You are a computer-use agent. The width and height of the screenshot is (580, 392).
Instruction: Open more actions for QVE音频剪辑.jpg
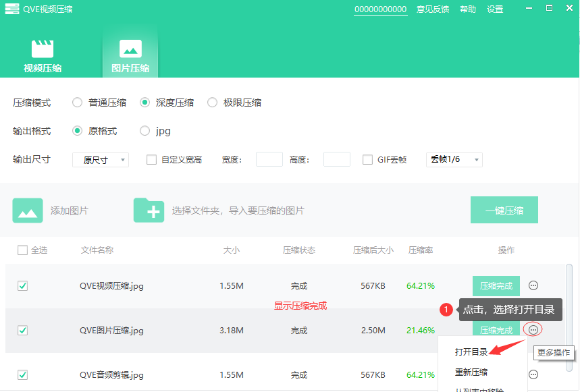533,374
